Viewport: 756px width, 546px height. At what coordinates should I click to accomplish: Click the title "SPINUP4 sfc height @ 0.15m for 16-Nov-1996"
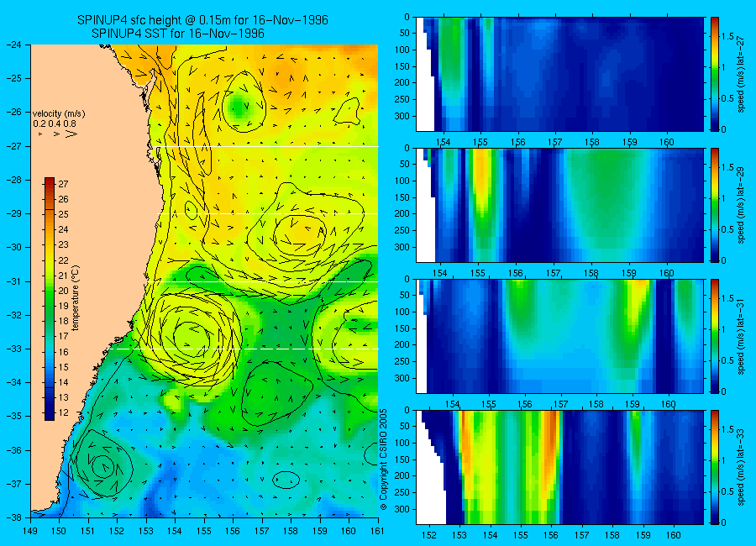(203, 20)
